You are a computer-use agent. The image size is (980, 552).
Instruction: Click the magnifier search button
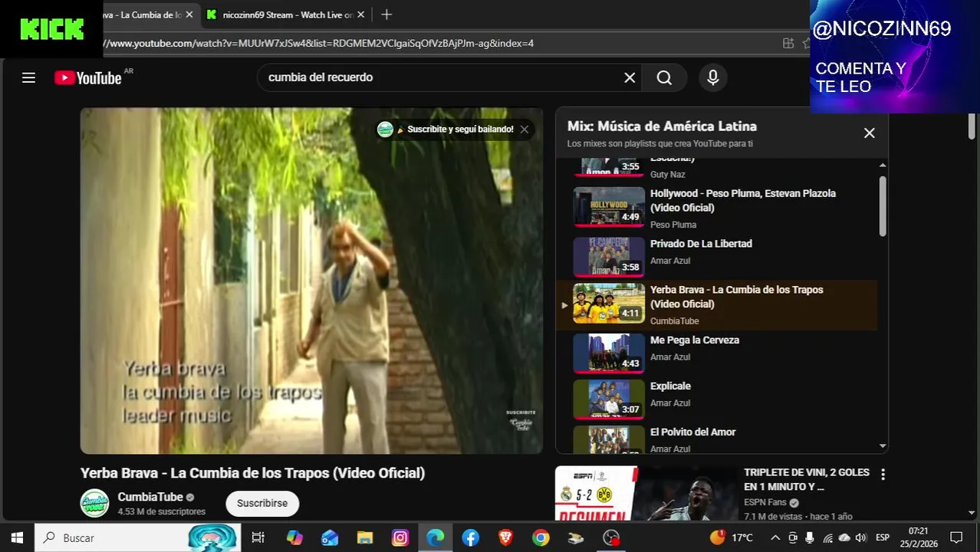(x=664, y=77)
